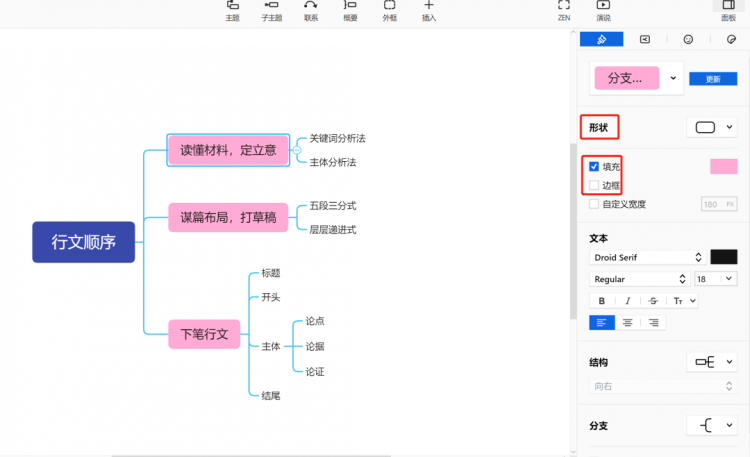Select the 论点 subtopic

tap(315, 321)
